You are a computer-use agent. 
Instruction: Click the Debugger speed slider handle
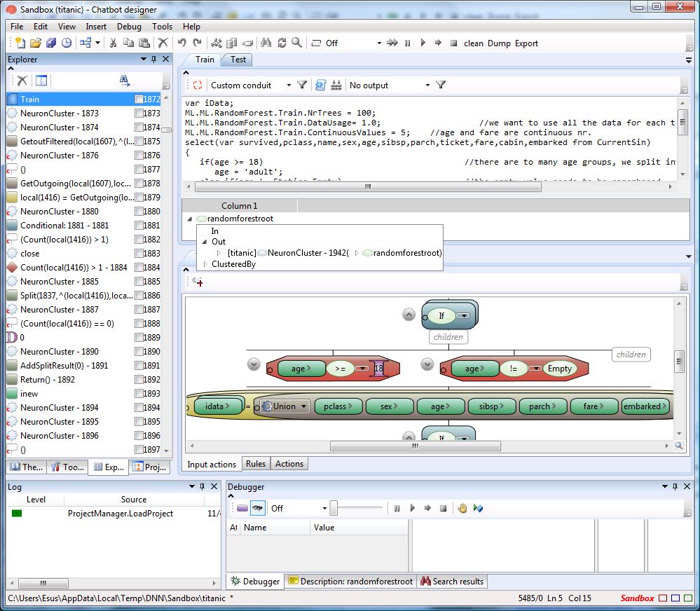tap(334, 508)
